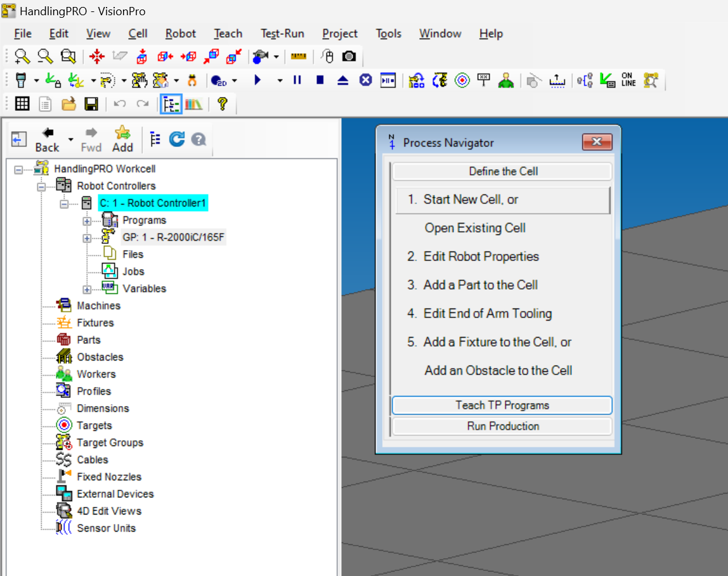Click the camera snapshot icon

pos(349,56)
